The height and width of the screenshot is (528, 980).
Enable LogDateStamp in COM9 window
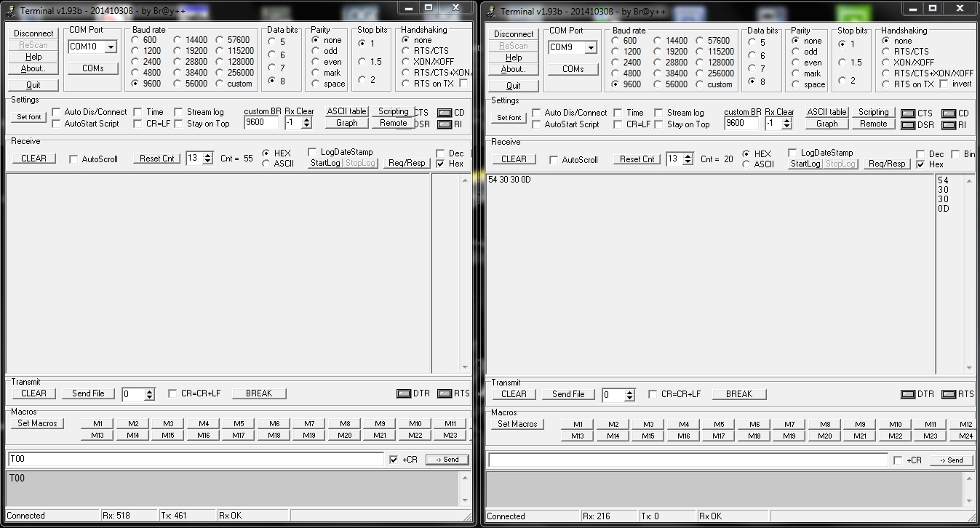coord(792,153)
